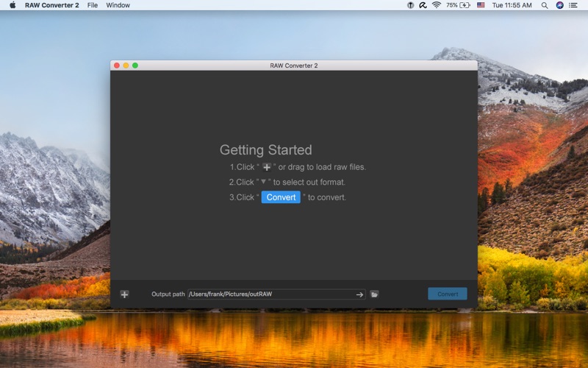Click the Siri icon in menu bar
This screenshot has width=588, height=368.
[x=560, y=5]
